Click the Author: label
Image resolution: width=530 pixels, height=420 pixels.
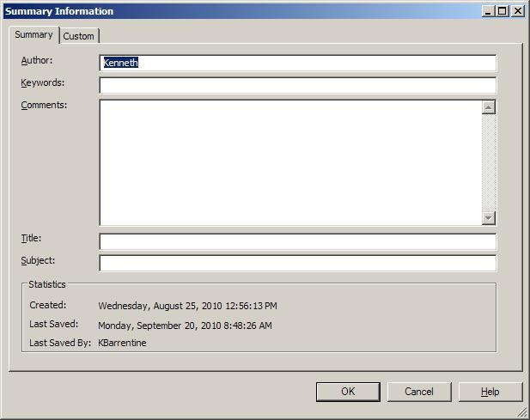(x=37, y=60)
